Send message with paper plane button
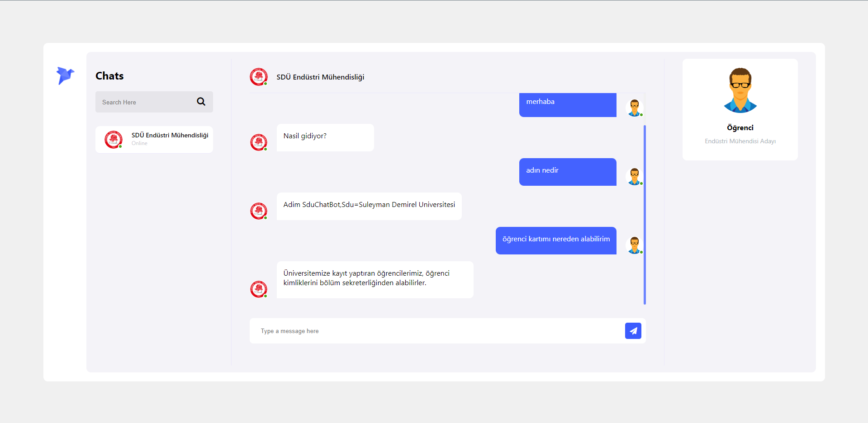The height and width of the screenshot is (423, 868). click(633, 331)
